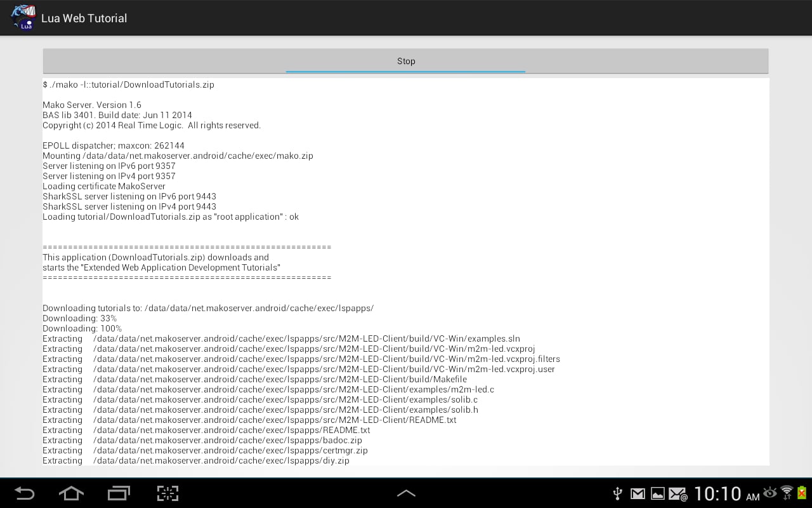Tap the smart stay eye icon
Viewport: 812px width, 508px height.
pos(770,492)
